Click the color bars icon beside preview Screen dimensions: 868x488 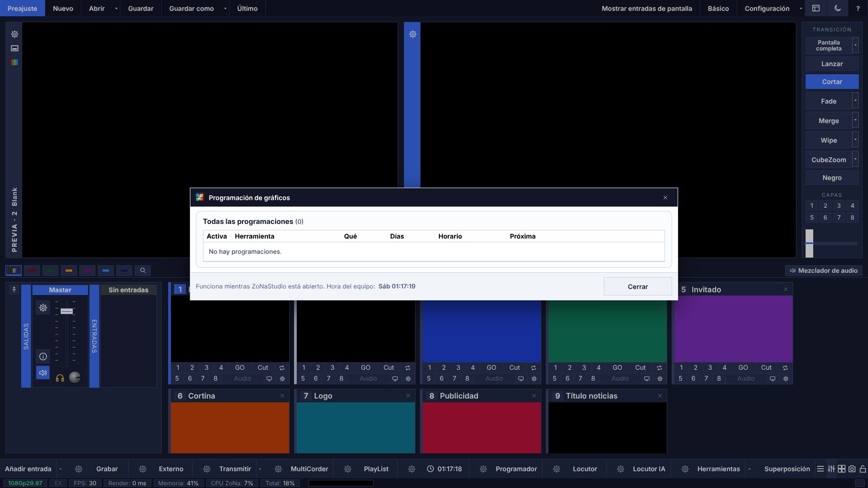point(15,62)
